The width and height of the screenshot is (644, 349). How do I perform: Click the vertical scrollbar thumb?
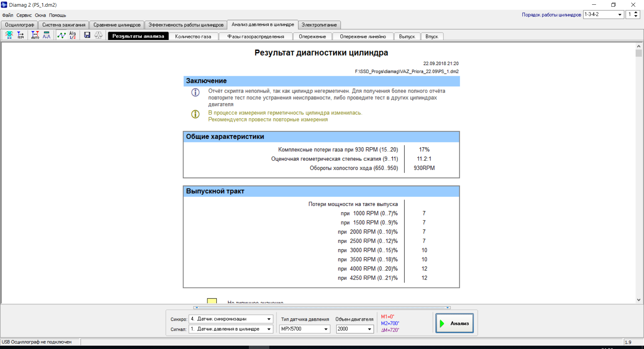click(x=639, y=53)
